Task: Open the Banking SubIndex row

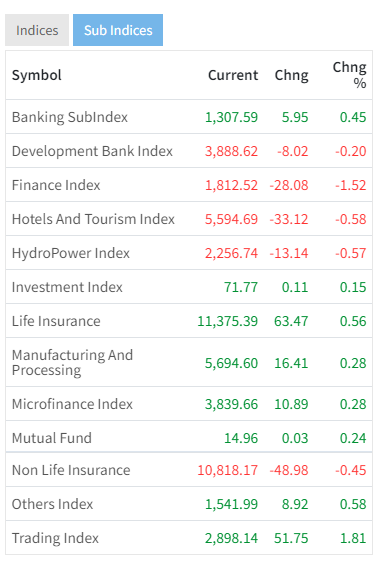Action: point(189,117)
